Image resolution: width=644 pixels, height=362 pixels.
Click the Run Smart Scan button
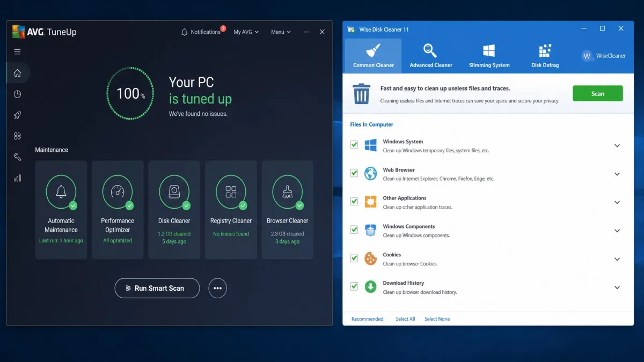[157, 288]
